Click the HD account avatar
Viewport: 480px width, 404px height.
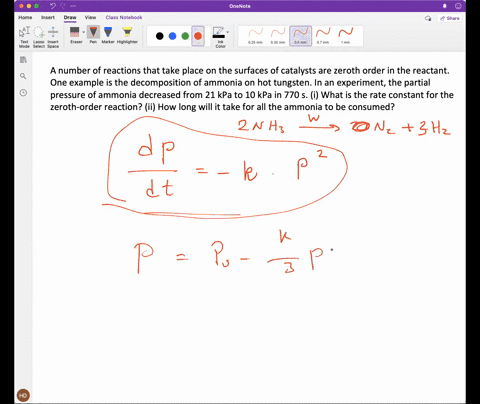[23, 395]
